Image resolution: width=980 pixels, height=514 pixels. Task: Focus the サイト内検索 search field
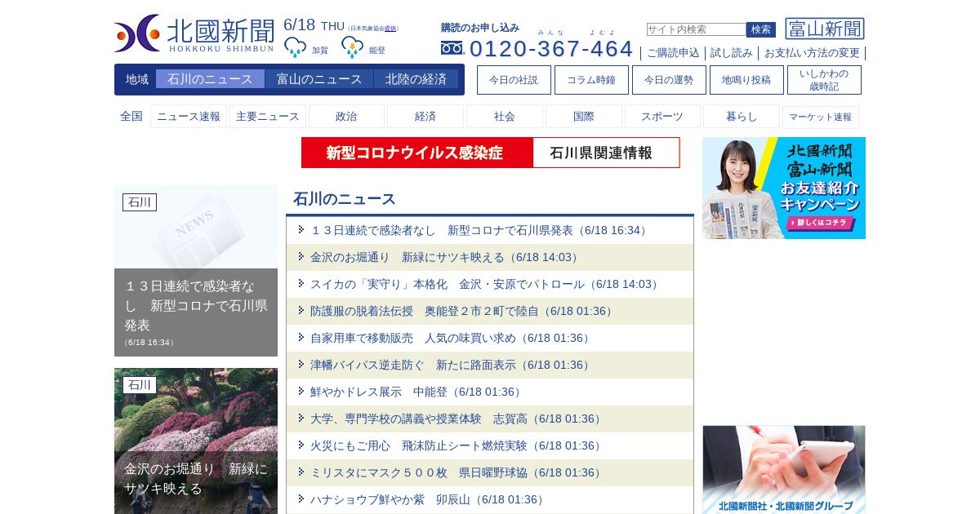pyautogui.click(x=696, y=29)
